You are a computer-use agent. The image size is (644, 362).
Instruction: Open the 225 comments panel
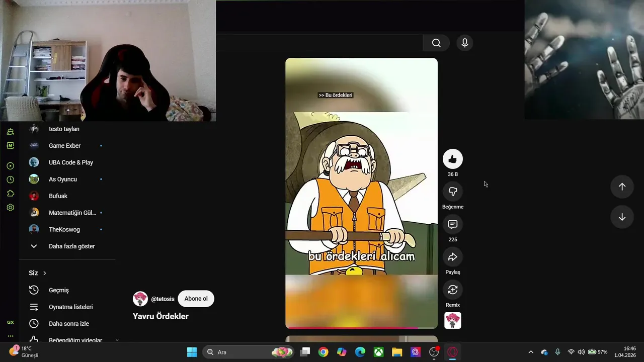click(x=452, y=224)
